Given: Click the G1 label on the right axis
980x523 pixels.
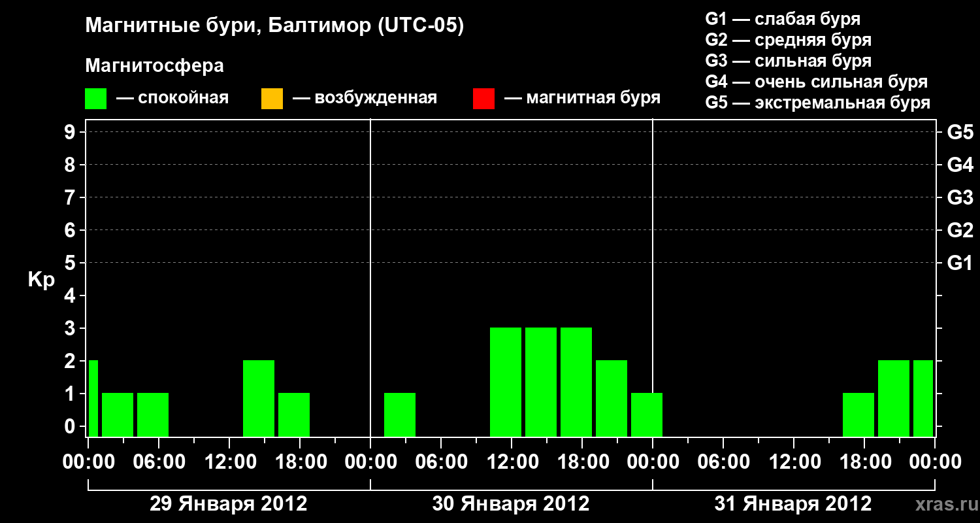Looking at the screenshot, I should 960,263.
